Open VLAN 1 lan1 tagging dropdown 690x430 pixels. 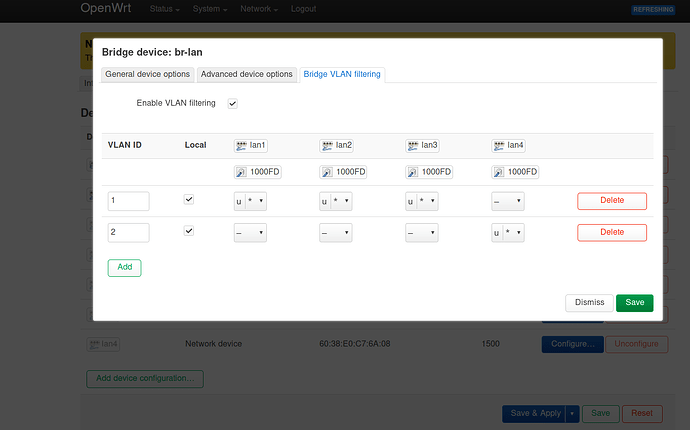[250, 201]
